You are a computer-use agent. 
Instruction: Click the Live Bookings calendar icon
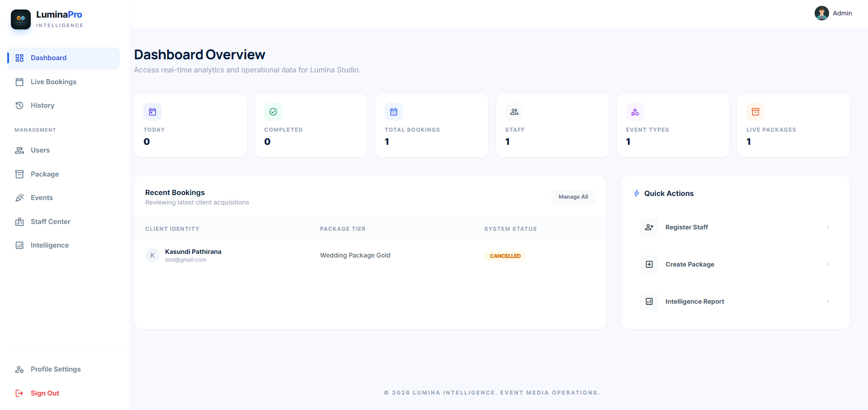(19, 82)
